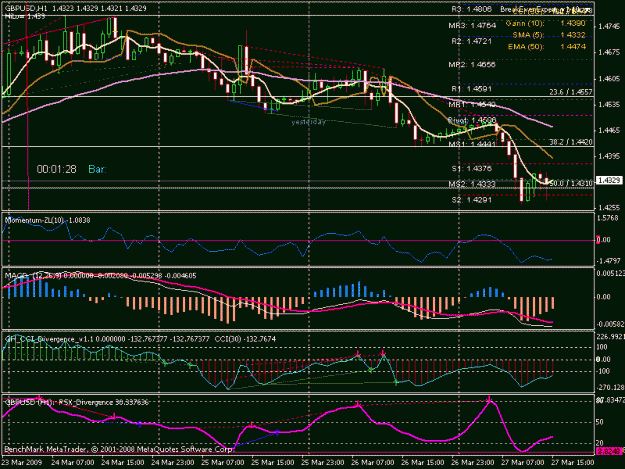Click the 24 Mar 23:00 time axis label

[x=173, y=462]
